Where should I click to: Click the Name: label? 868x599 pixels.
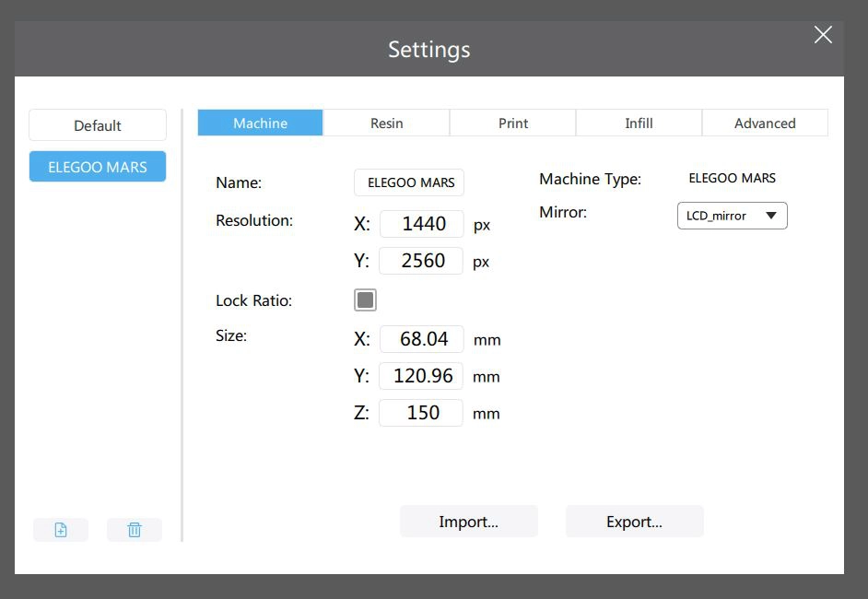point(239,182)
